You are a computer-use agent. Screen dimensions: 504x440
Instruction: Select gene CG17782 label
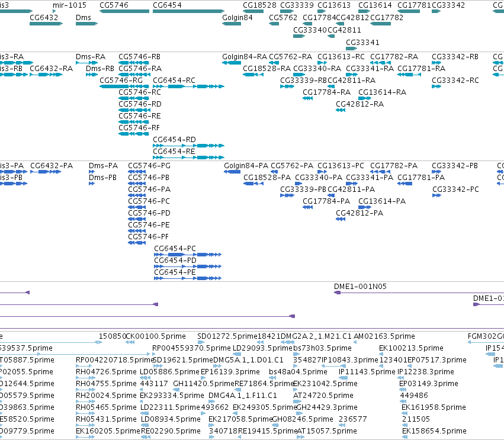point(387,18)
